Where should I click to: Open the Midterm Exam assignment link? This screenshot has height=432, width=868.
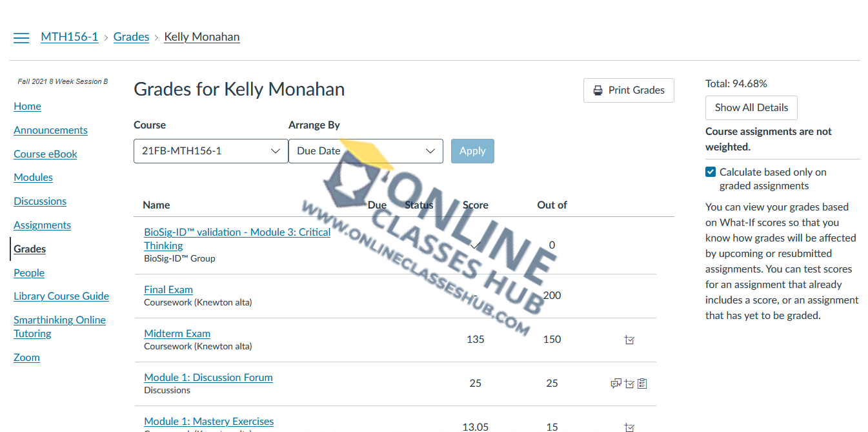click(177, 334)
